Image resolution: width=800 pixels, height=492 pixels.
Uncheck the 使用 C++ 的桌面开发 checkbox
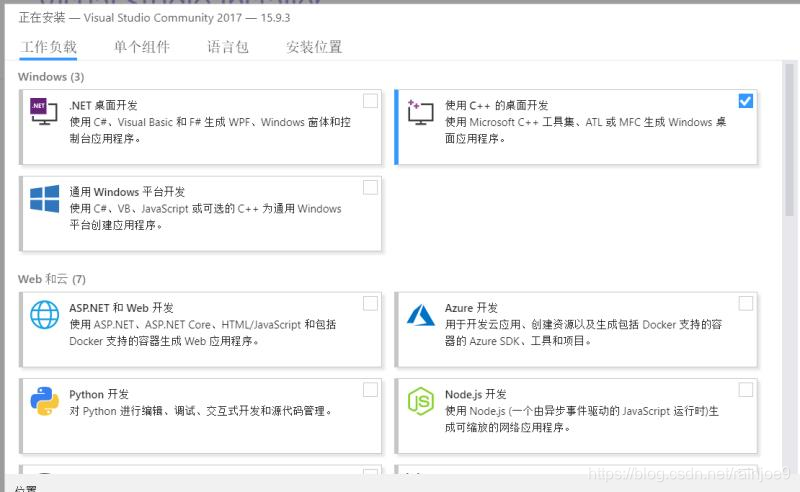(745, 101)
